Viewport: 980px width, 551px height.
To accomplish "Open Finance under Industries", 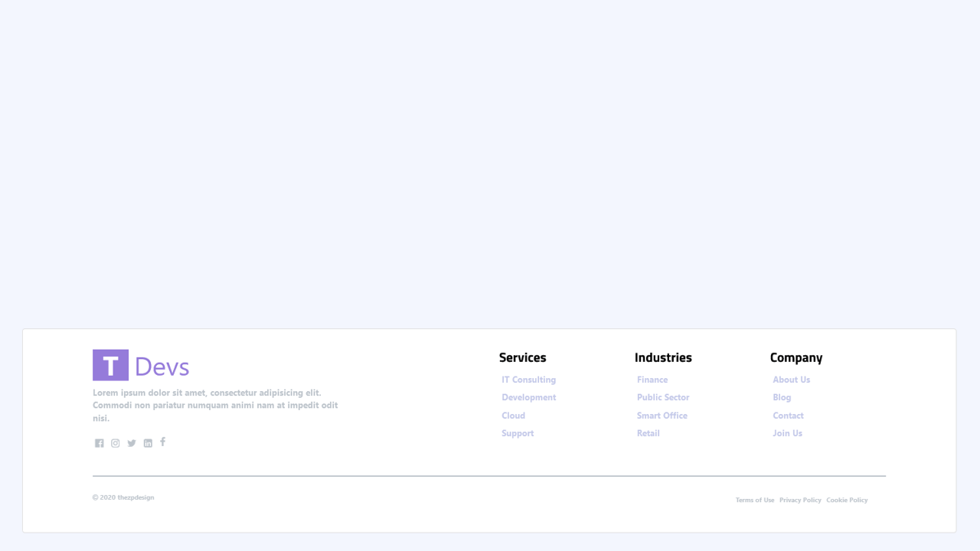I will click(652, 380).
